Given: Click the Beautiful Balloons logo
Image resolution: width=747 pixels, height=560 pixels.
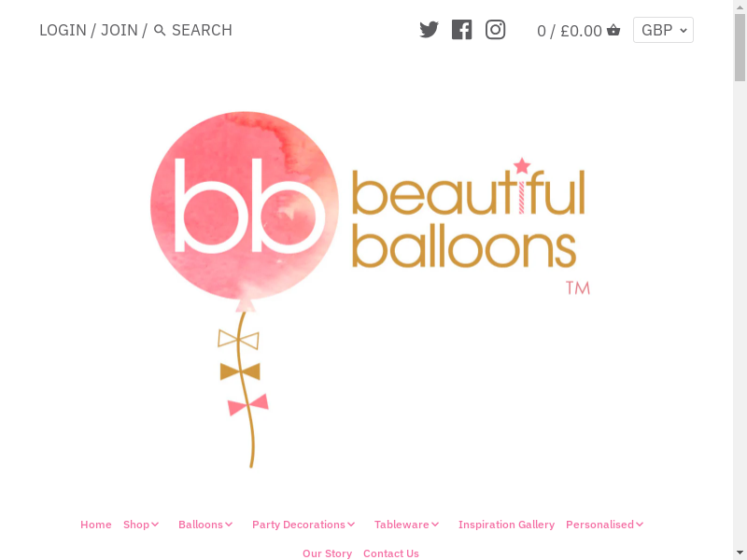Looking at the screenshot, I should [370, 289].
